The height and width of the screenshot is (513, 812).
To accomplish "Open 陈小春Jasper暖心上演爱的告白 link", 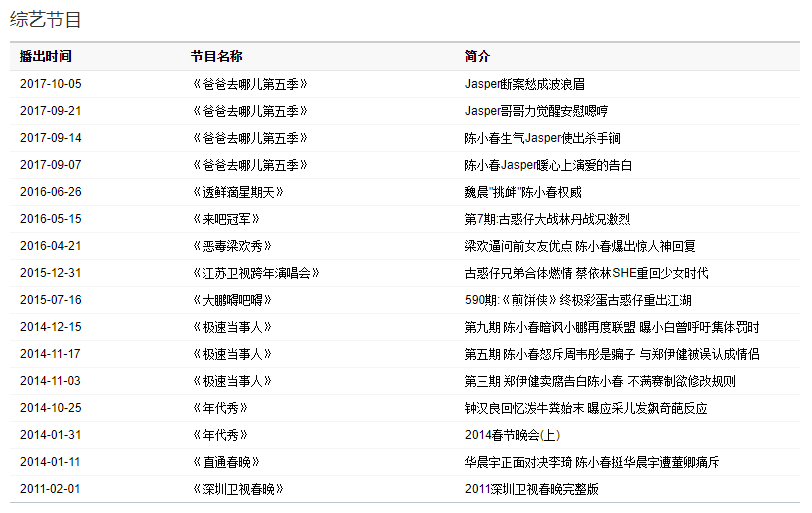I will pos(547,165).
